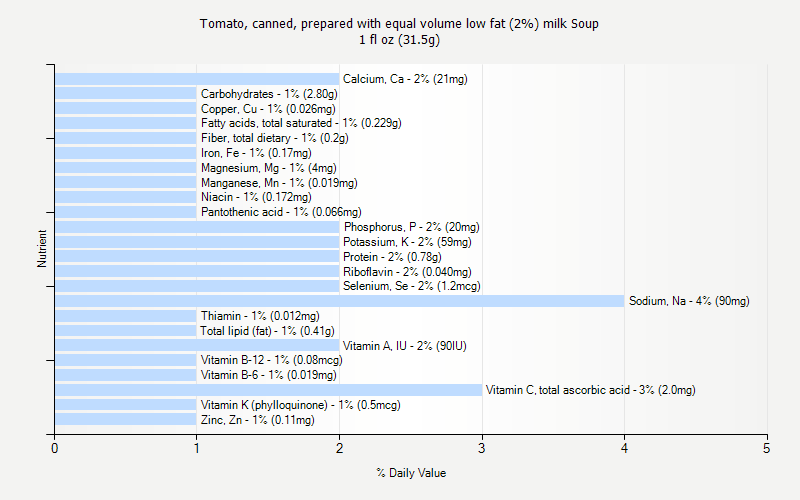Click the Vitamin C bar in the chart
The width and height of the screenshot is (800, 500).
pyautogui.click(x=268, y=390)
